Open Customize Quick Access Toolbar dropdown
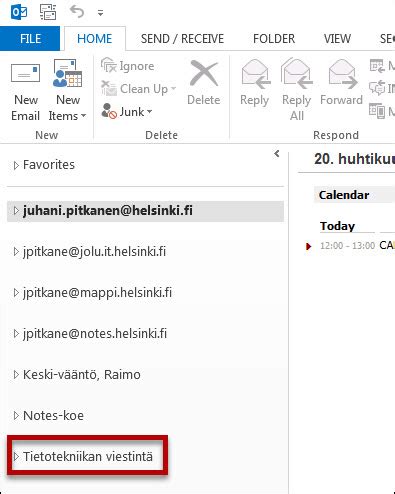This screenshot has height=494, width=395. click(100, 13)
